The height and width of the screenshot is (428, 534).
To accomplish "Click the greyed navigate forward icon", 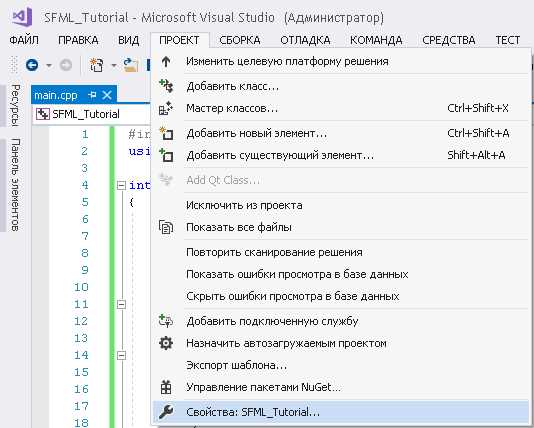I will (x=66, y=65).
